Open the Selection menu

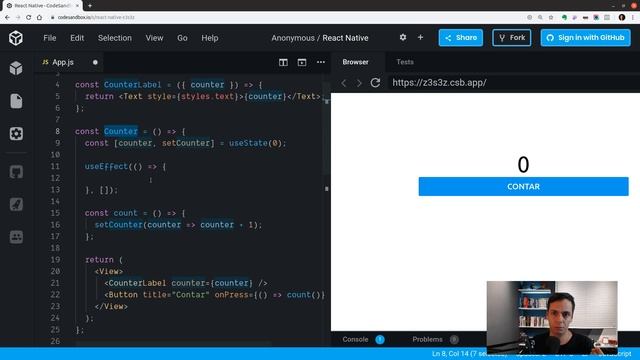tap(115, 38)
